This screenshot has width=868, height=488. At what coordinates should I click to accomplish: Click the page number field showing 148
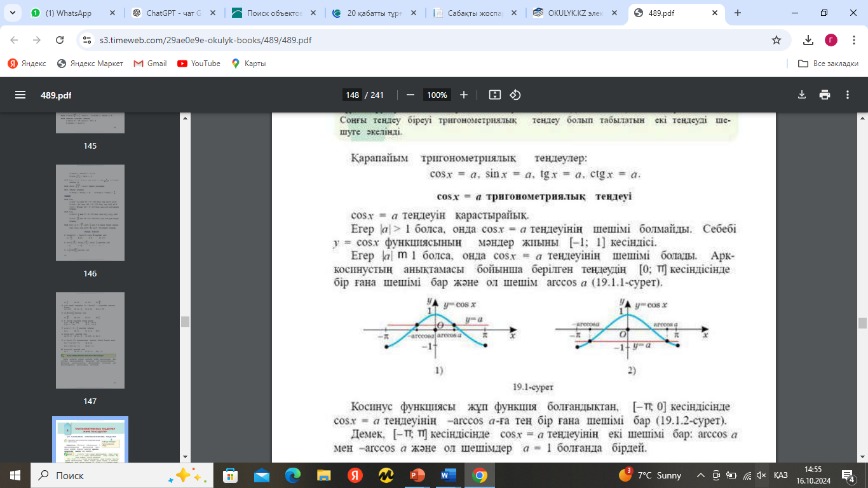click(x=352, y=95)
